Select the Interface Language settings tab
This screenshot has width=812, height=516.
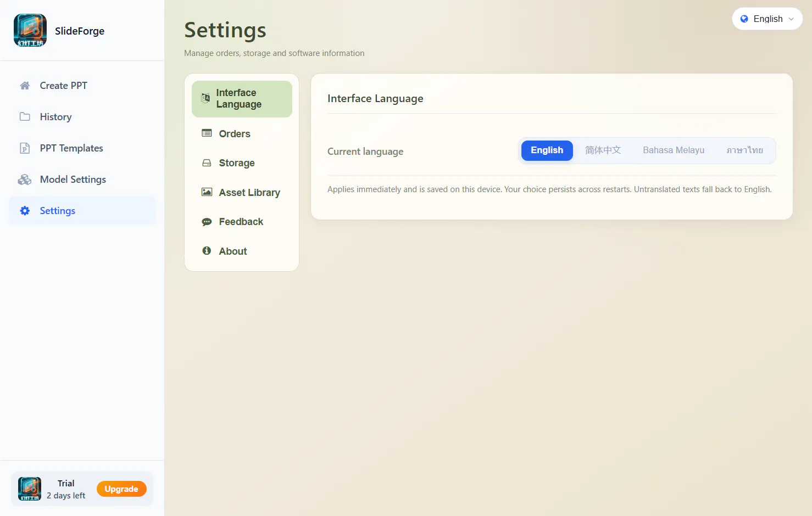point(242,99)
